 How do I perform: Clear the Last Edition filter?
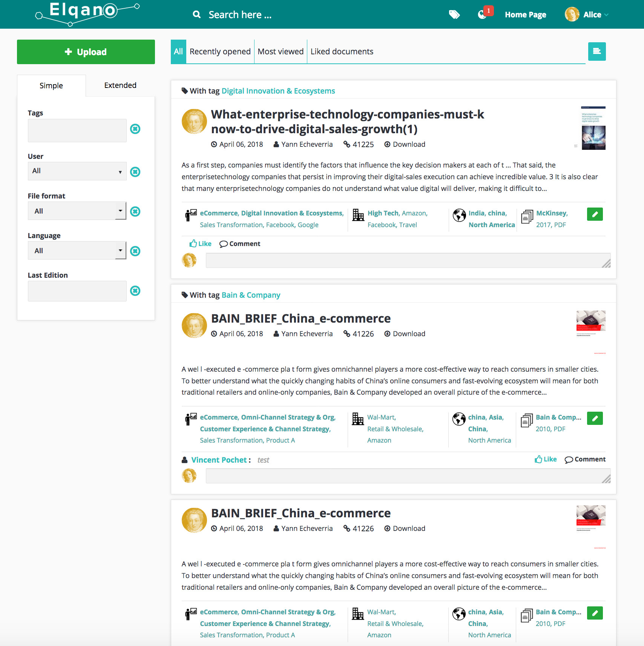pos(135,291)
